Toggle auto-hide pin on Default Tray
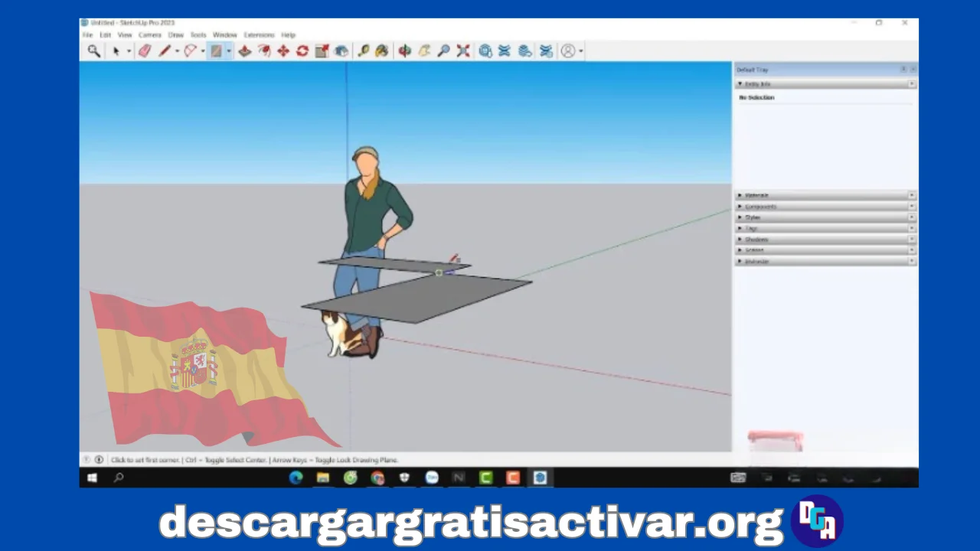The height and width of the screenshot is (551, 980). pos(903,70)
